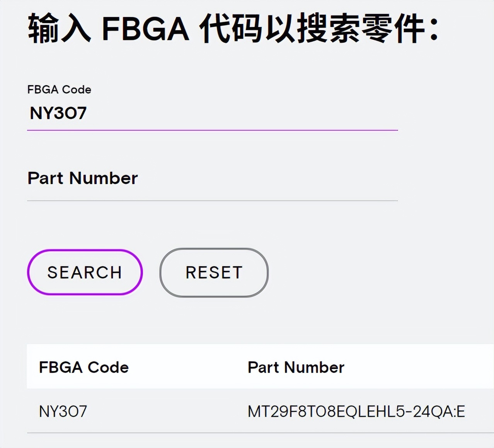Select the NY307 cell in results table
The width and height of the screenshot is (494, 448).
pos(63,411)
